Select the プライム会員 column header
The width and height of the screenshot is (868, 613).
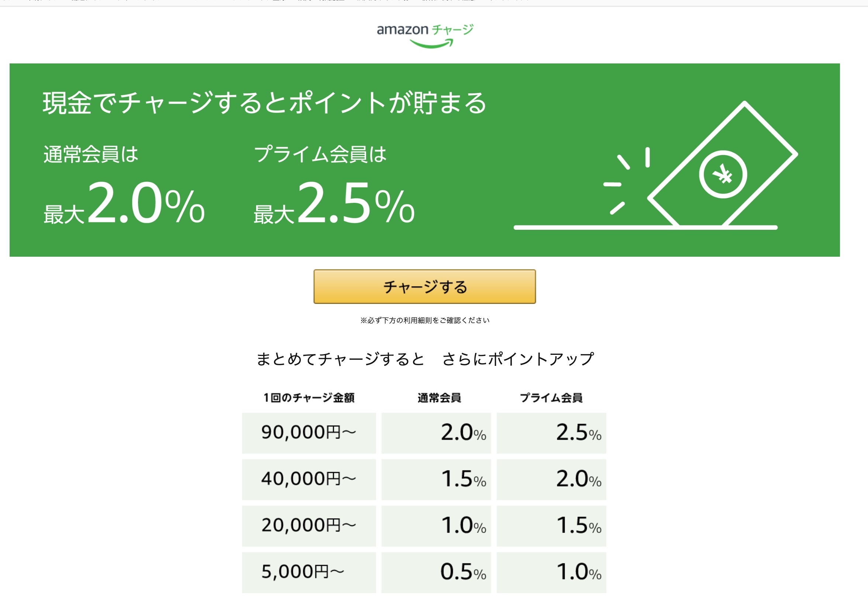tap(551, 398)
